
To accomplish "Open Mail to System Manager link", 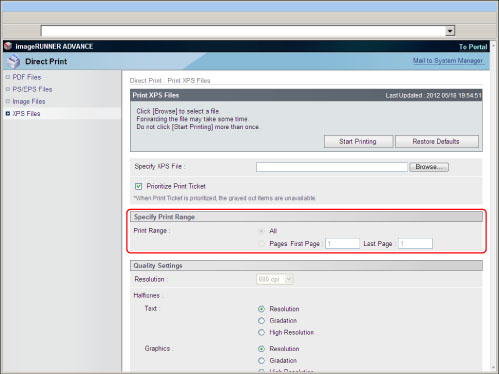I will pos(448,61).
